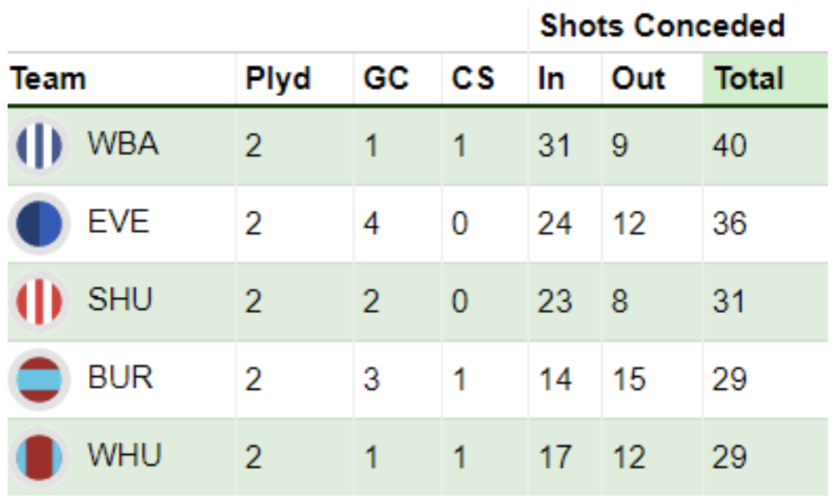The image size is (835, 504).
Task: Sort by the GC column header
Action: pyautogui.click(x=386, y=79)
